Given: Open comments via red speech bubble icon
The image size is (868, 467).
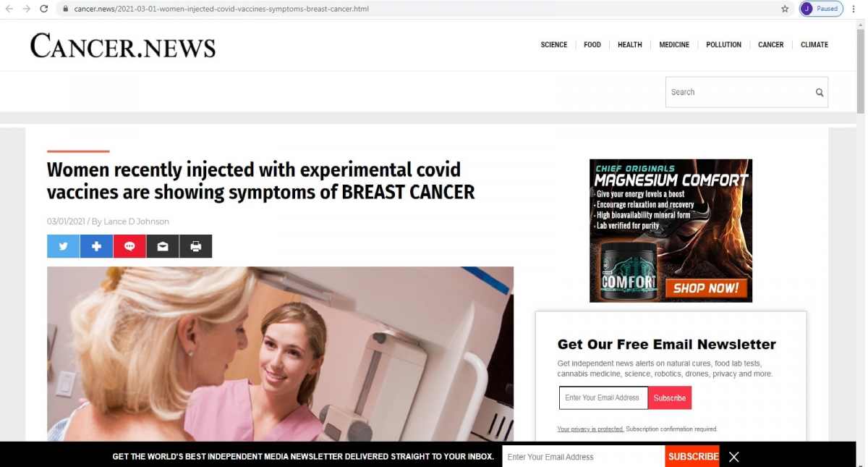Looking at the screenshot, I should (129, 246).
